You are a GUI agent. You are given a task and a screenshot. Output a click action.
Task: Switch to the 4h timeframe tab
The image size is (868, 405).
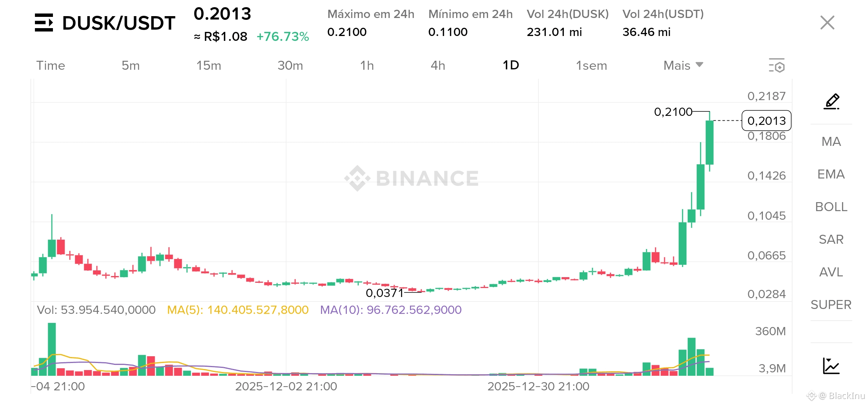[438, 65]
